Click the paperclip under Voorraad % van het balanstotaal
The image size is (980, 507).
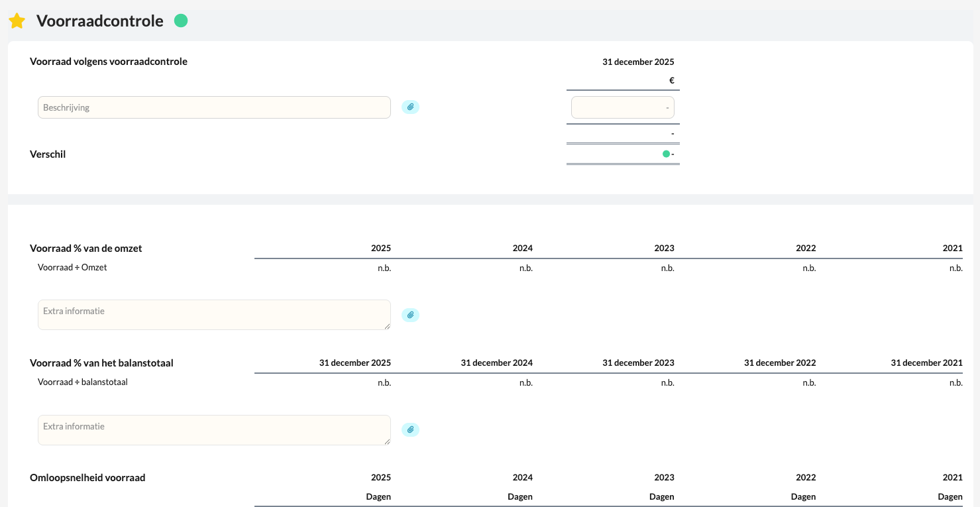[x=410, y=429]
